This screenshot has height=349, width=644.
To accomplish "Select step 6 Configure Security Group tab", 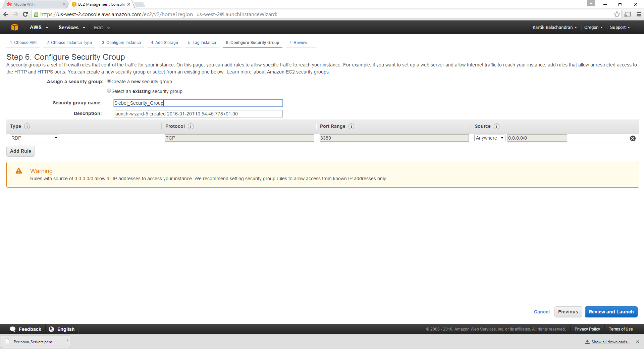I will click(253, 43).
